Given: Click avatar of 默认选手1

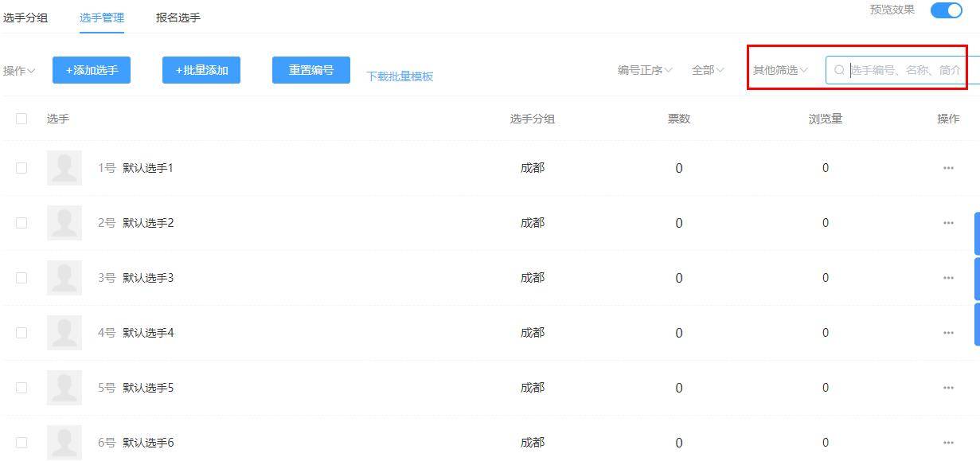Looking at the screenshot, I should click(x=64, y=168).
